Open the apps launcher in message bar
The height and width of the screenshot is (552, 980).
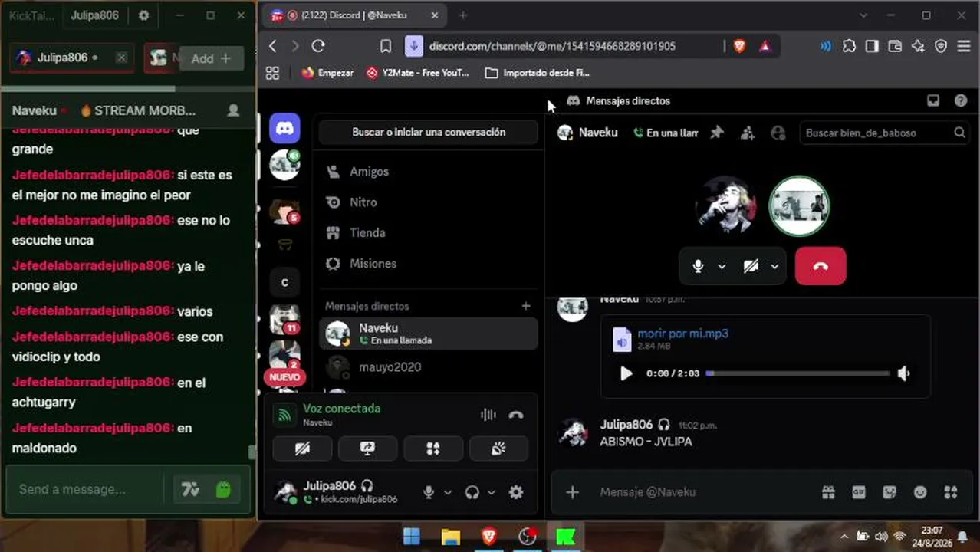tap(951, 492)
